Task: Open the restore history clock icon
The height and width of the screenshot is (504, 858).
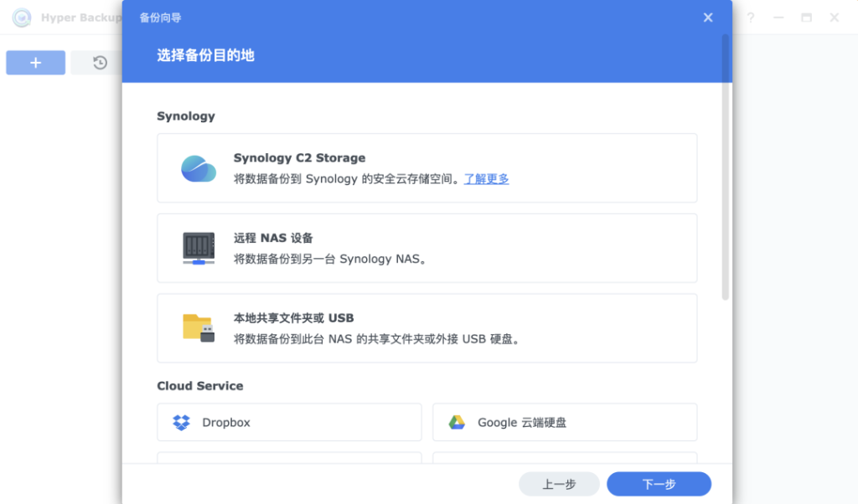Action: [x=100, y=63]
